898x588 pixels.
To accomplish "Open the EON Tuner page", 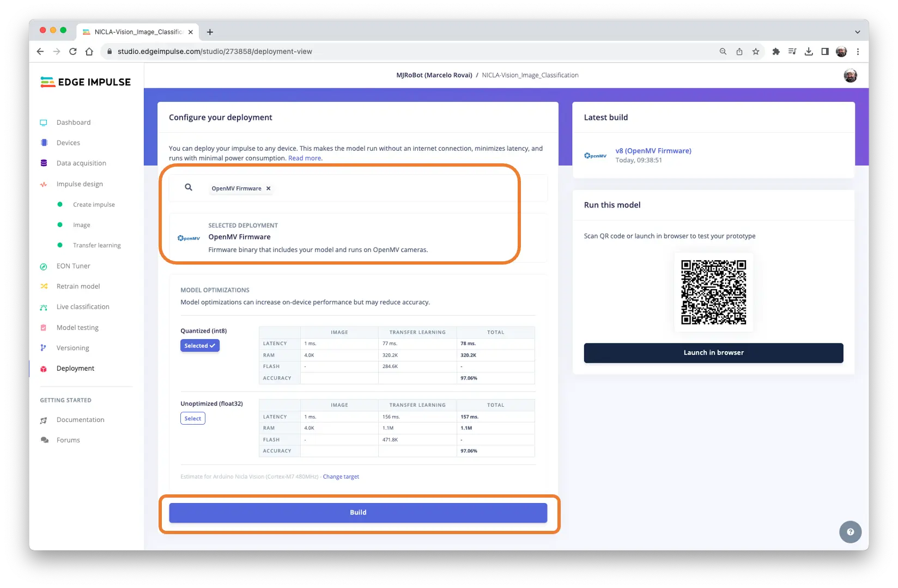I will pos(73,266).
